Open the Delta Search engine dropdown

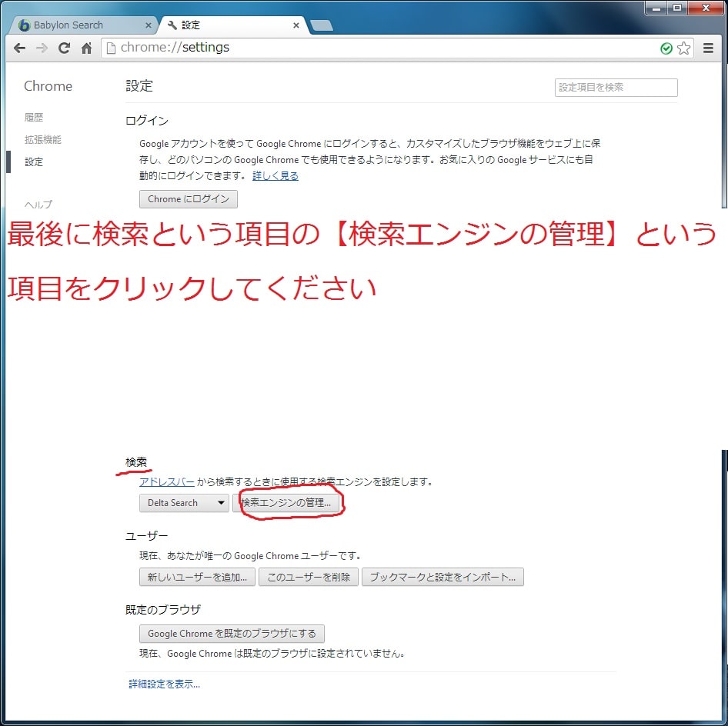click(x=185, y=503)
